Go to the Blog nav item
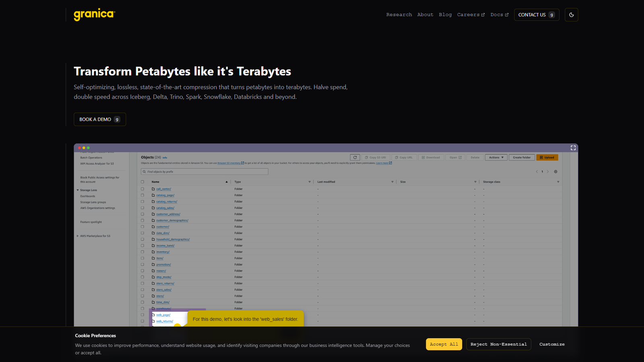The image size is (644, 362). 445,15
